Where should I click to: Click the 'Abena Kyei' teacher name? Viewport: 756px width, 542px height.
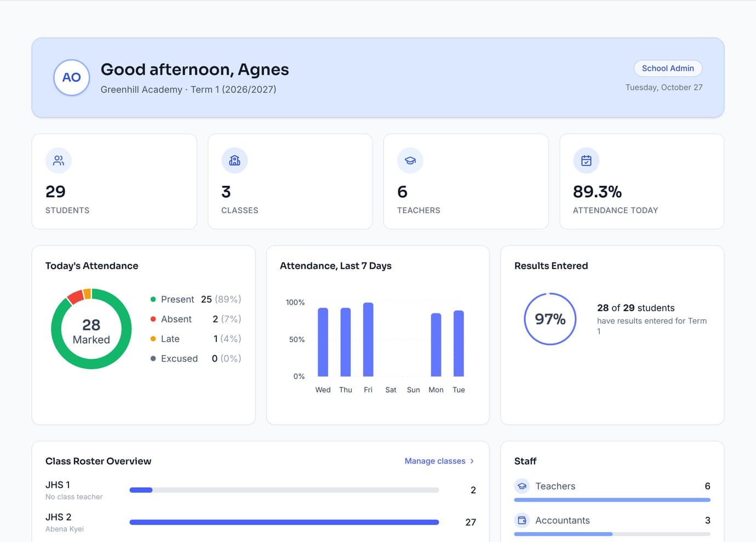(65, 529)
